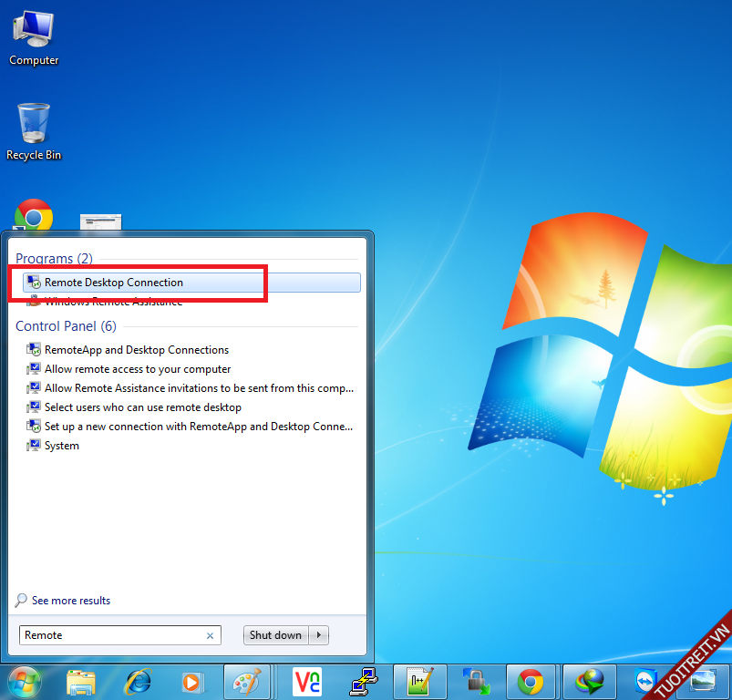This screenshot has width=732, height=700.
Task: Open Remote Desktop Connection from search results
Action: [x=114, y=283]
